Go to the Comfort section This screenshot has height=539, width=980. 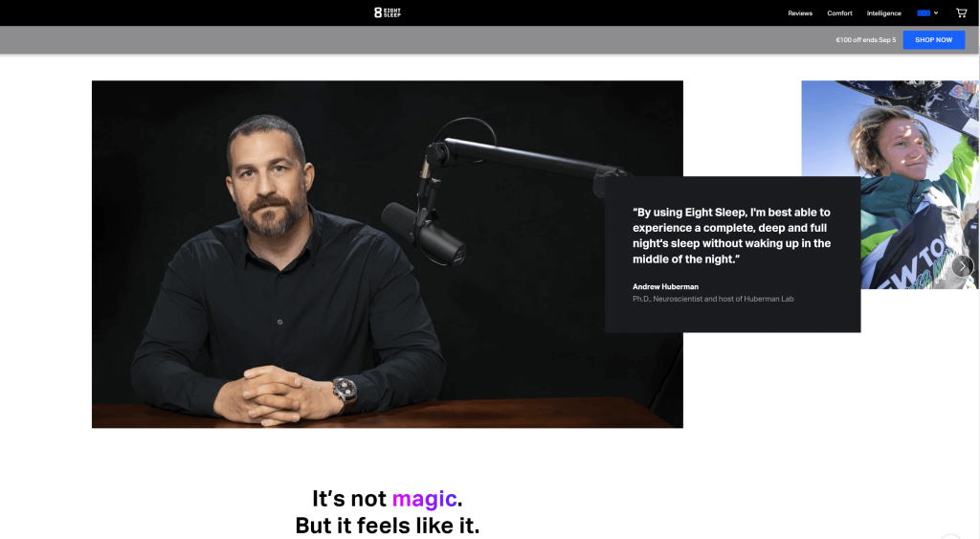[x=839, y=13]
